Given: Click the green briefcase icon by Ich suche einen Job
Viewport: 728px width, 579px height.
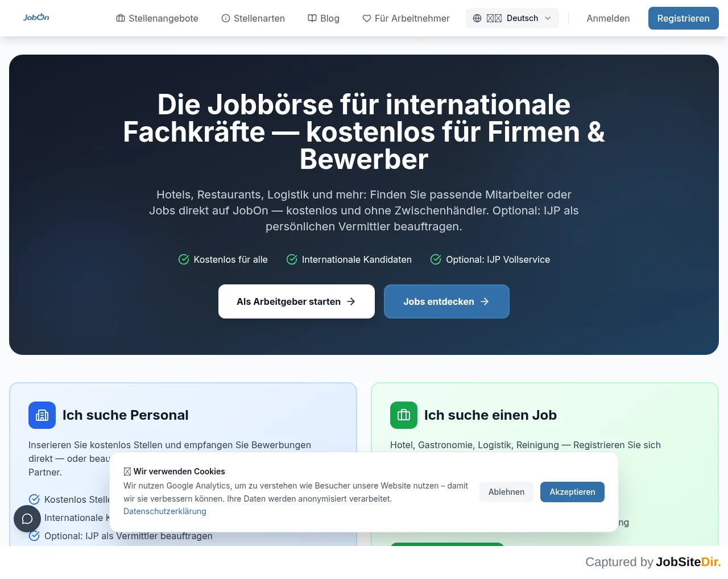Looking at the screenshot, I should click(404, 415).
